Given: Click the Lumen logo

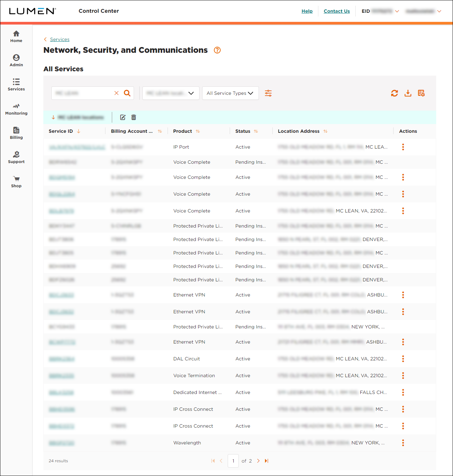Looking at the screenshot, I should pyautogui.click(x=33, y=11).
